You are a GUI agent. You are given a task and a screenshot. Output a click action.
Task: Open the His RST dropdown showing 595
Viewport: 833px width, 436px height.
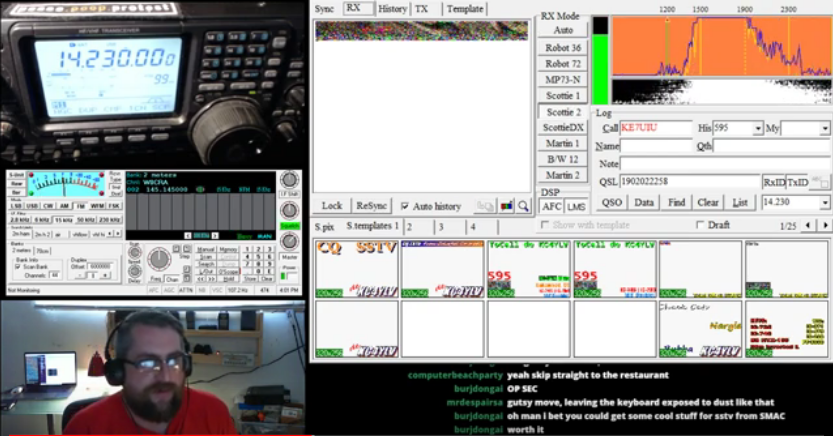pyautogui.click(x=757, y=129)
